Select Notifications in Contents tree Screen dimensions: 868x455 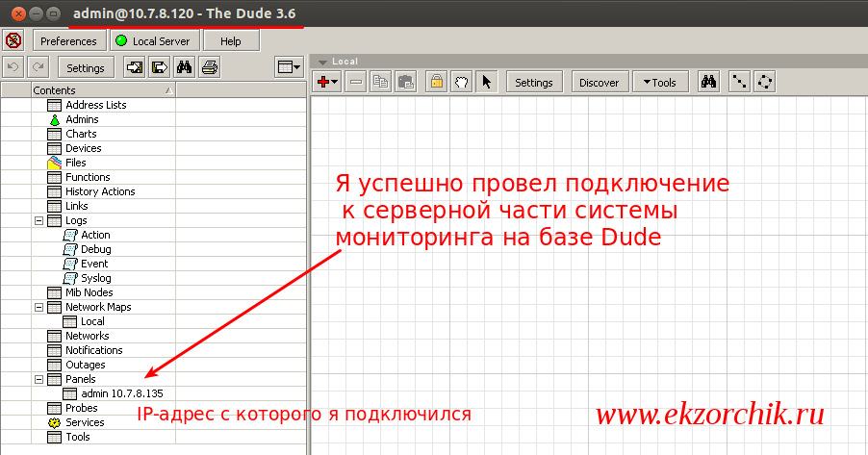[x=94, y=350]
